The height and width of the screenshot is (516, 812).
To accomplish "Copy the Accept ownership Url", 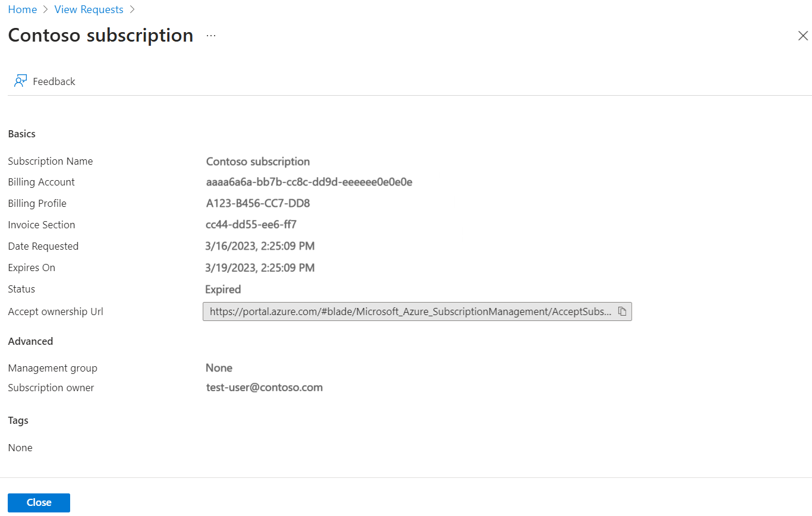I will [622, 312].
